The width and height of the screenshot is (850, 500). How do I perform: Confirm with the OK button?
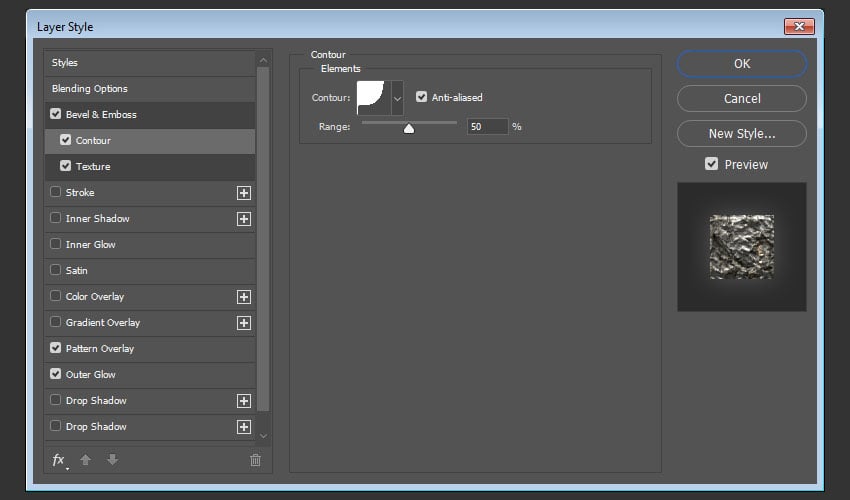pos(742,64)
